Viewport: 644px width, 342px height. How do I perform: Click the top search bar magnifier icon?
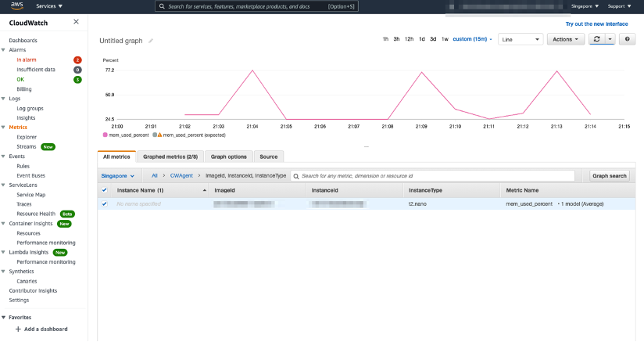click(x=162, y=6)
